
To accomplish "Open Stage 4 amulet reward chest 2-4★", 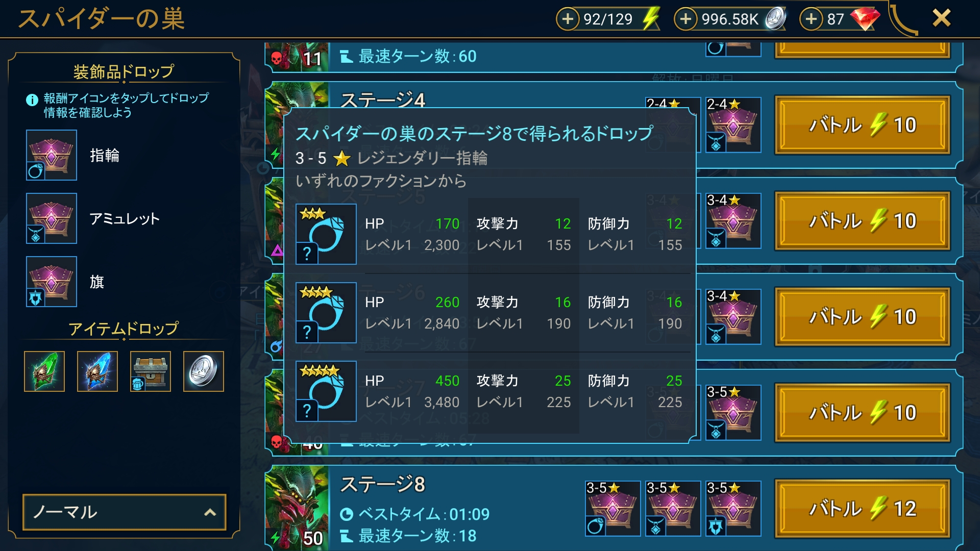I will pyautogui.click(x=733, y=125).
